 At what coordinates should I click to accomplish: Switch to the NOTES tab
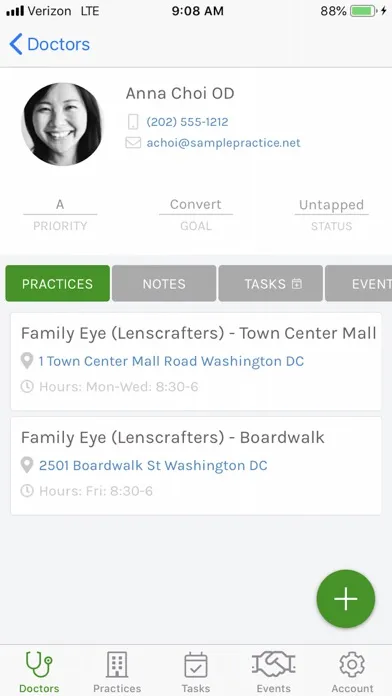pyautogui.click(x=164, y=284)
